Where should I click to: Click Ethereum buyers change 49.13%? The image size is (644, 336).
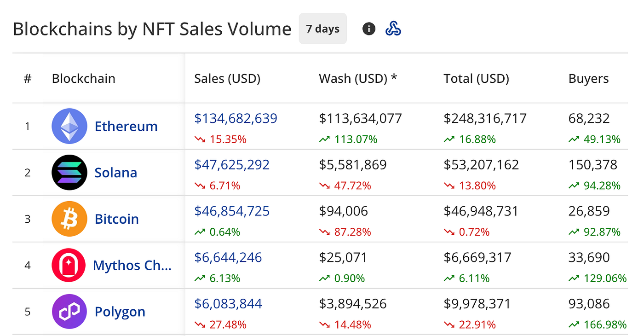[595, 139]
